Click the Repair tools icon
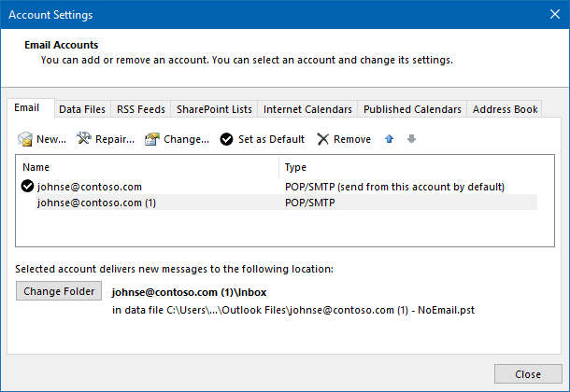The image size is (570, 392). click(x=83, y=139)
